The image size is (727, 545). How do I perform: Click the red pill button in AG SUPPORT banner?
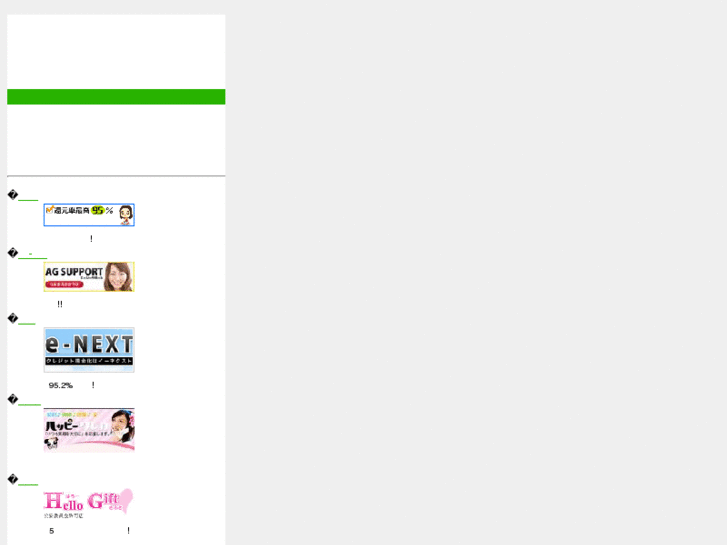pyautogui.click(x=64, y=284)
